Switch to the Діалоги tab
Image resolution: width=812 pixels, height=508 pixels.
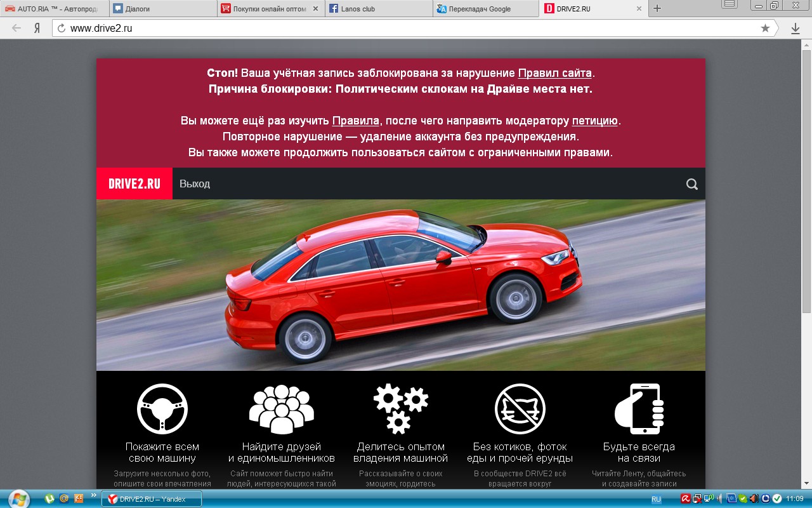[x=163, y=9]
